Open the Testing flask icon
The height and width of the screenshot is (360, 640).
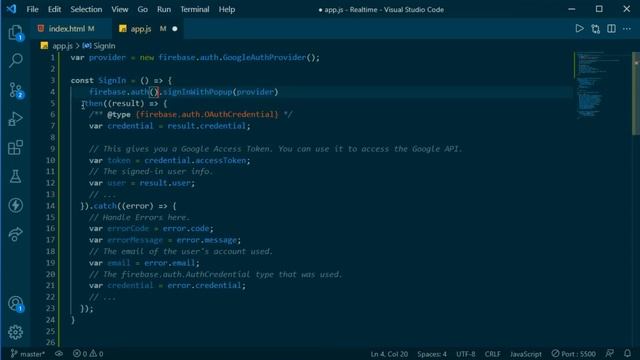[x=16, y=176]
